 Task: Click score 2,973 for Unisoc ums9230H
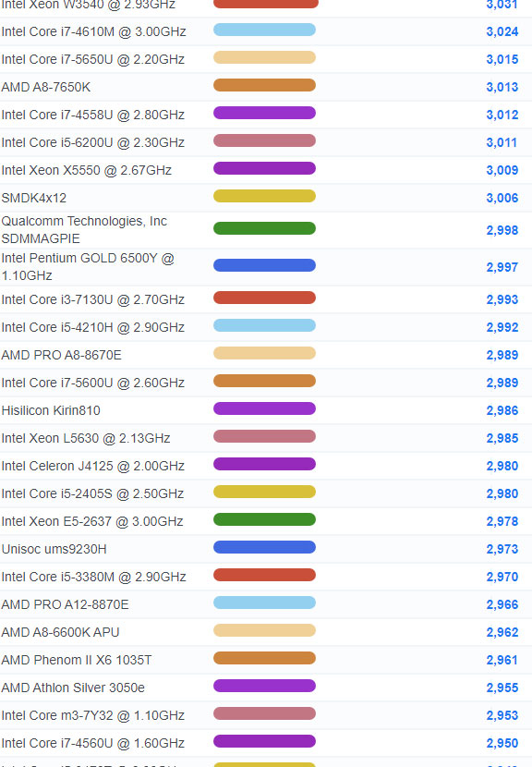(502, 549)
